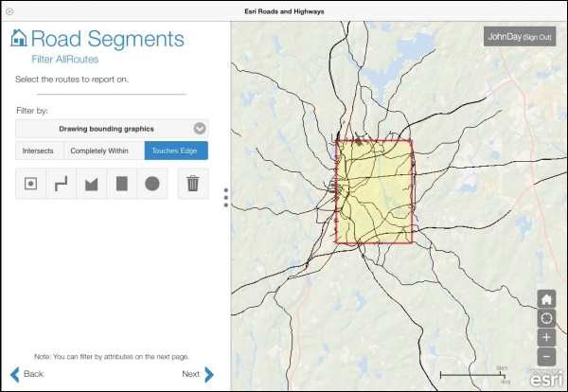The width and height of the screenshot is (568, 392).
Task: Select the polygon drawing tool
Action: [92, 184]
